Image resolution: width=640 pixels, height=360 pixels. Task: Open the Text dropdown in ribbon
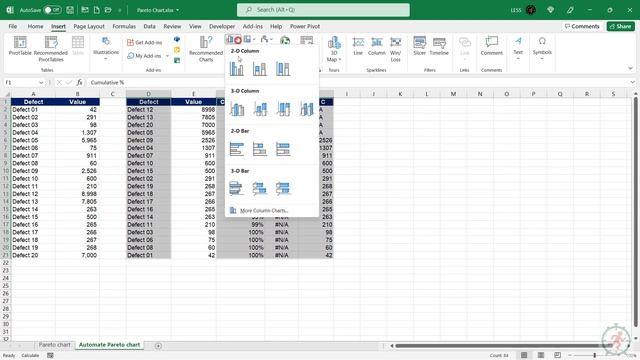point(518,49)
